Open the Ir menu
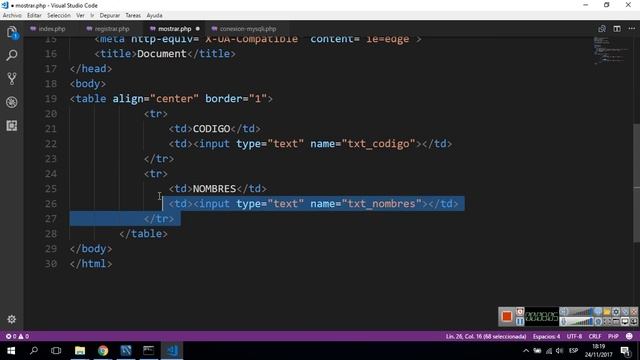This screenshot has height=360, width=640. (92, 16)
